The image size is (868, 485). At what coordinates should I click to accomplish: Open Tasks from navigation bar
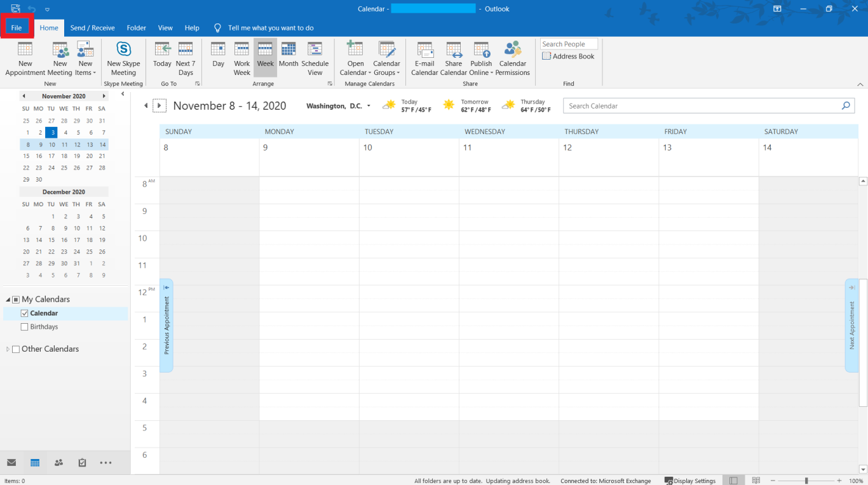[x=82, y=463]
